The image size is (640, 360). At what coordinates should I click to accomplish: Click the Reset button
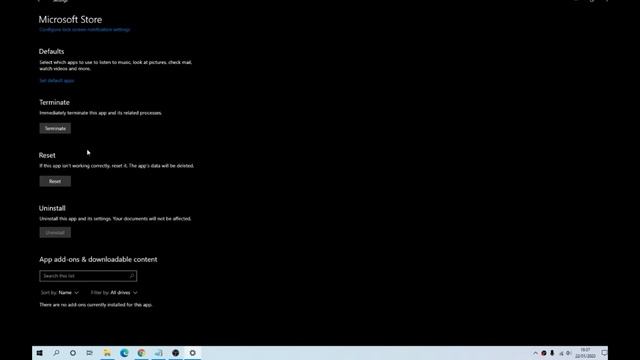(x=55, y=181)
